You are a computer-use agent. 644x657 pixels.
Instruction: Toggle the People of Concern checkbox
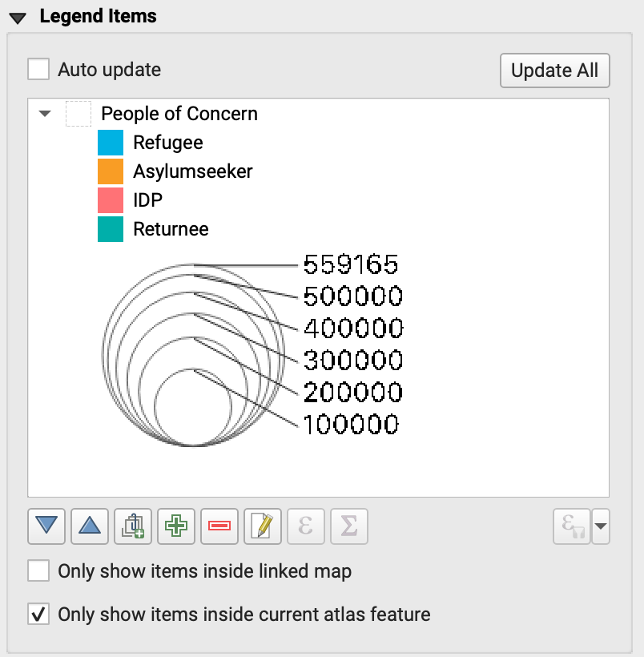[78, 114]
